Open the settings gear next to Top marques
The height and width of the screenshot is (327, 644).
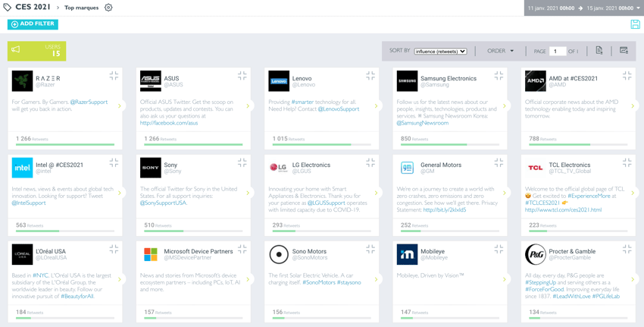point(108,8)
